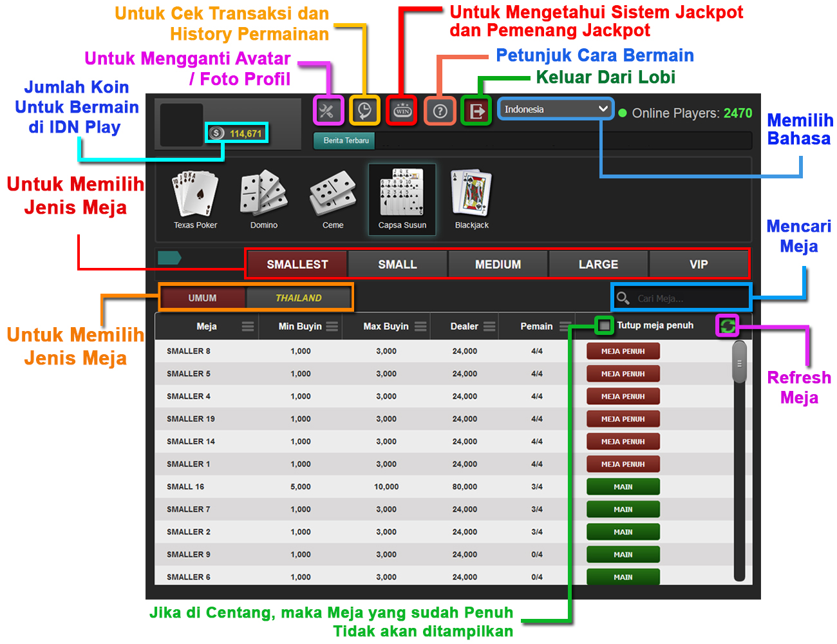
Task: Click the exit lobby icon
Action: coord(477,111)
